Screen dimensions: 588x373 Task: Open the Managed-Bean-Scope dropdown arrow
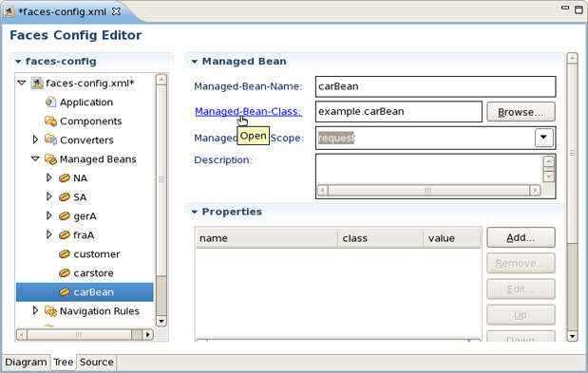(x=543, y=138)
